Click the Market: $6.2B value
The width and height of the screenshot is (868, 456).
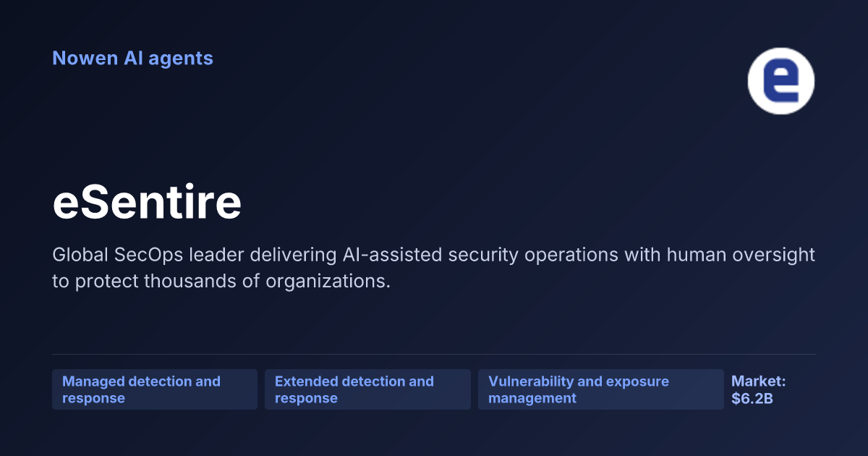coord(758,389)
